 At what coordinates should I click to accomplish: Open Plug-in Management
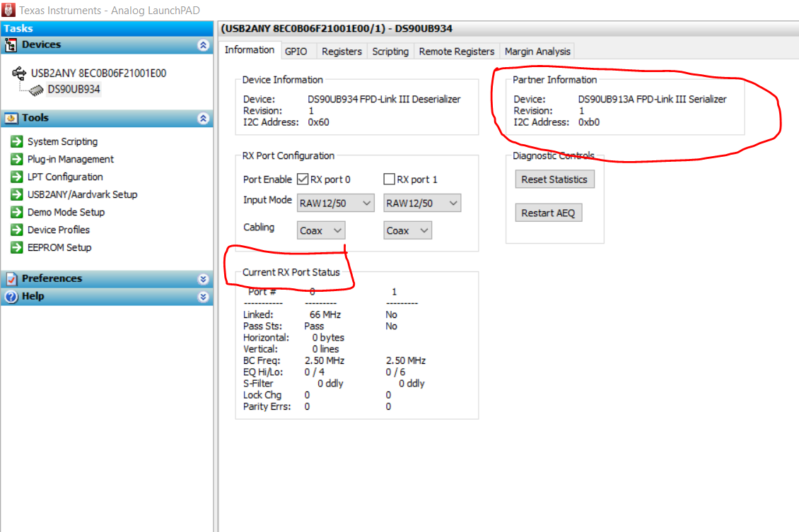(x=71, y=159)
